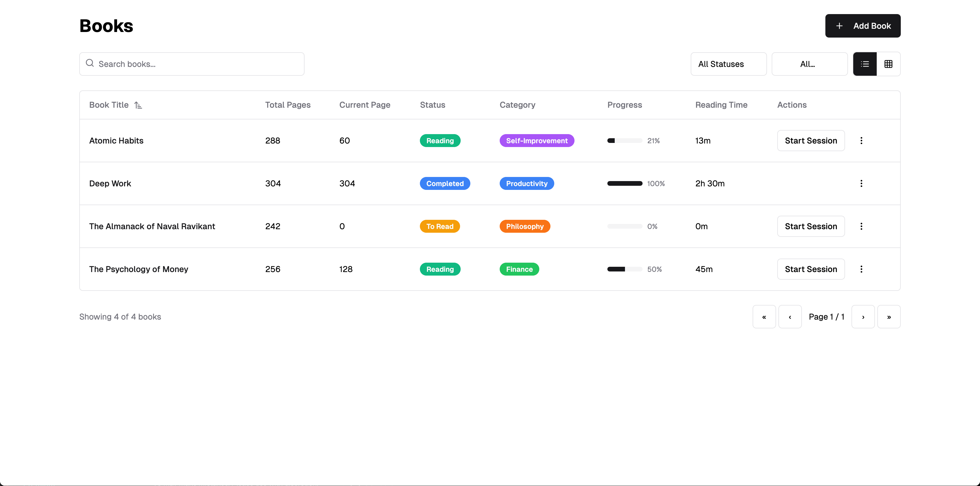980x486 pixels.
Task: Sort by the Book Title sort icon
Action: (x=138, y=105)
